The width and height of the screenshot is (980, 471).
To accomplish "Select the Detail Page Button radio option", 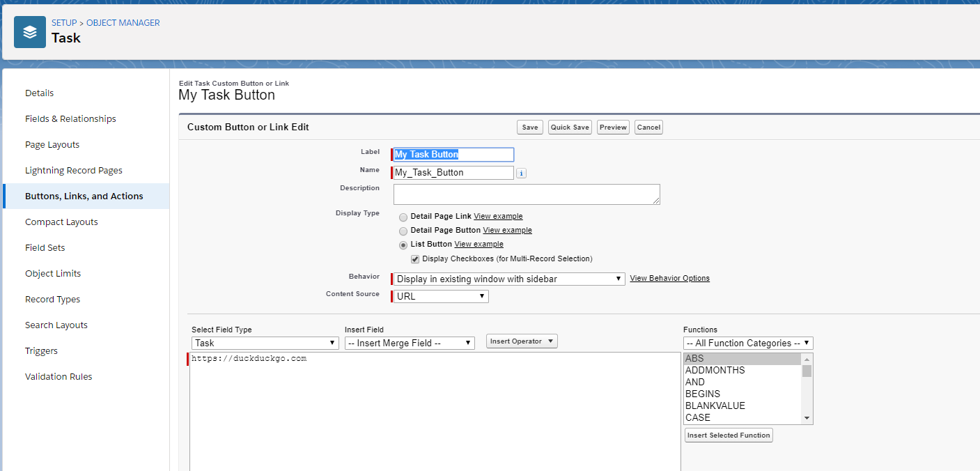I will [403, 231].
